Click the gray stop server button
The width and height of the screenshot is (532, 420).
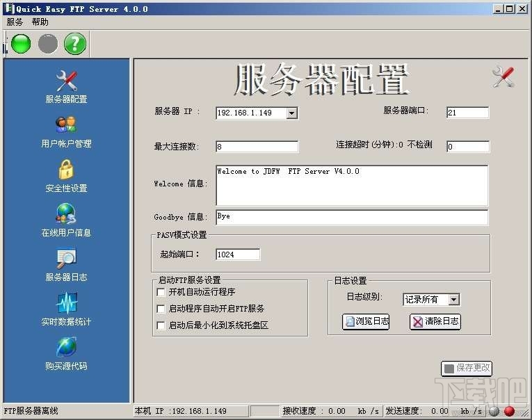click(x=48, y=44)
